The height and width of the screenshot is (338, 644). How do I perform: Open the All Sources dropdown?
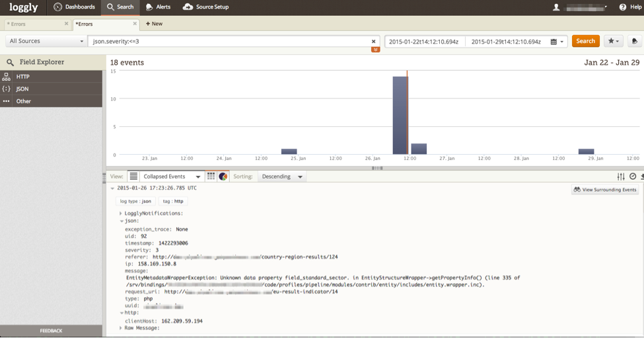click(46, 41)
